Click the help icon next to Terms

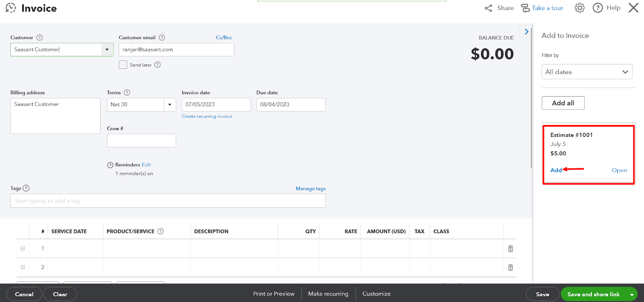[x=127, y=92]
